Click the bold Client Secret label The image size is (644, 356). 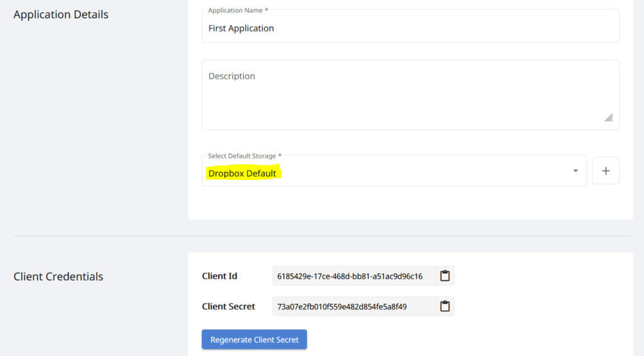(228, 307)
